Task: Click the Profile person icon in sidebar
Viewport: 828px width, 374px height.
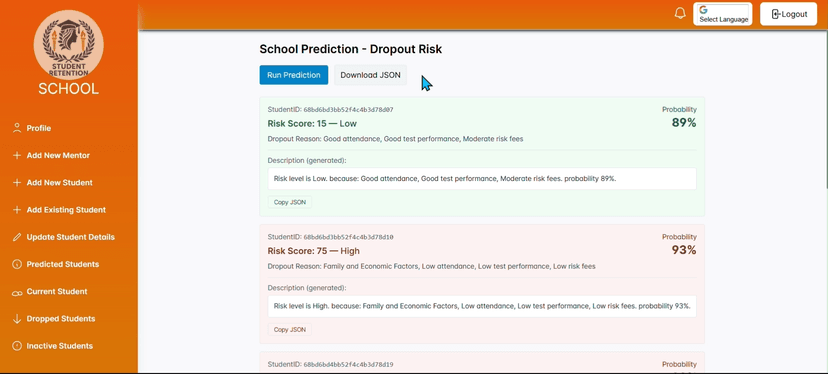Action: (17, 128)
